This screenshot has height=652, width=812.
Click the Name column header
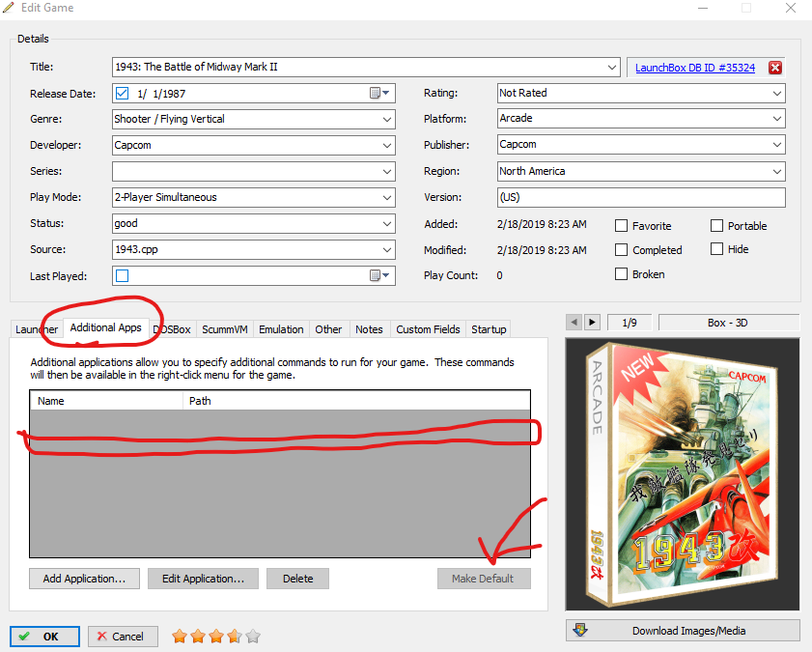106,401
